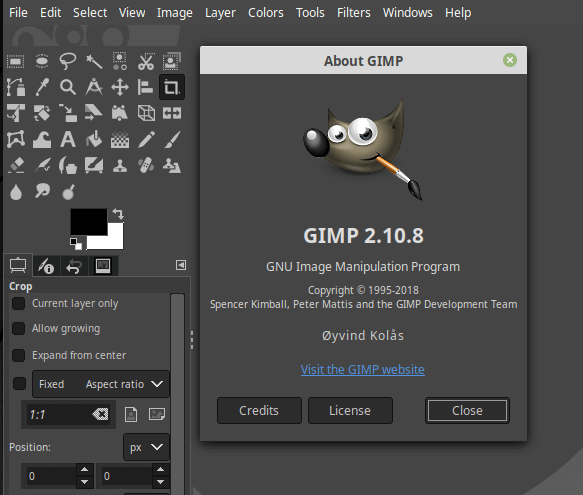Select the Ellipse Select tool
583x495 pixels.
(x=42, y=61)
